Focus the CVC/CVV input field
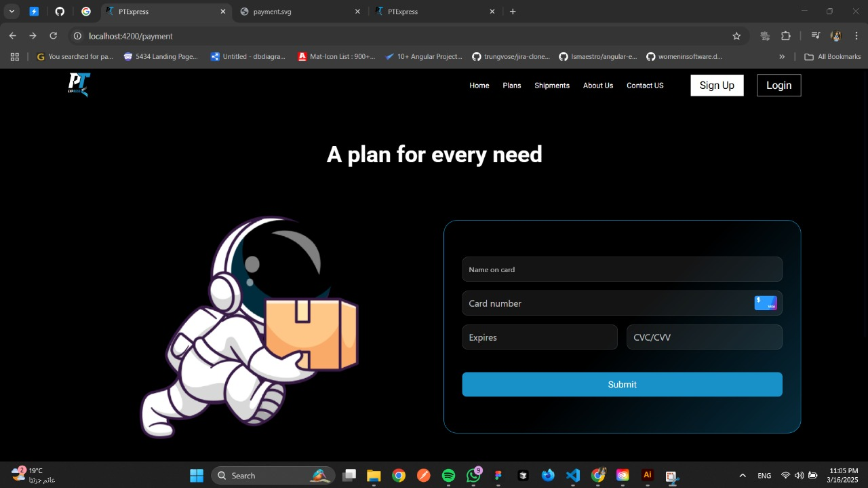Screen dimensions: 868x488 tap(704, 337)
